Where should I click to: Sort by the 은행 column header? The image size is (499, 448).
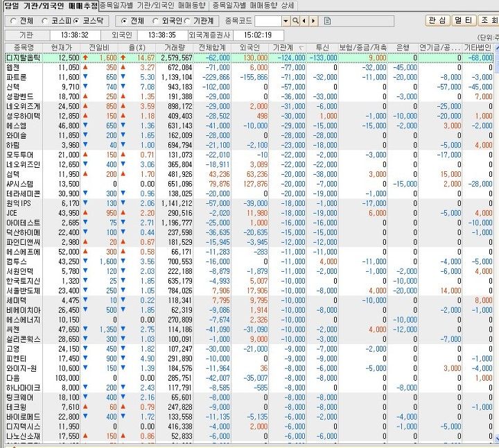403,47
